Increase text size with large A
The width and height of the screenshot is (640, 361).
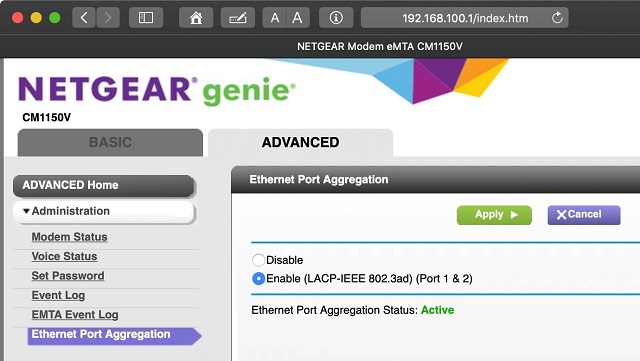click(x=298, y=18)
